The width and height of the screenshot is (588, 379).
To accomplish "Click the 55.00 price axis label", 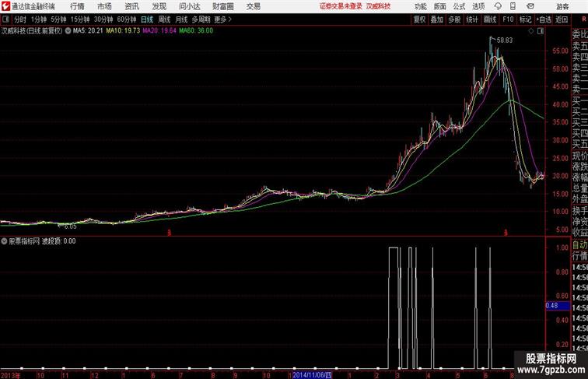I will (560, 51).
